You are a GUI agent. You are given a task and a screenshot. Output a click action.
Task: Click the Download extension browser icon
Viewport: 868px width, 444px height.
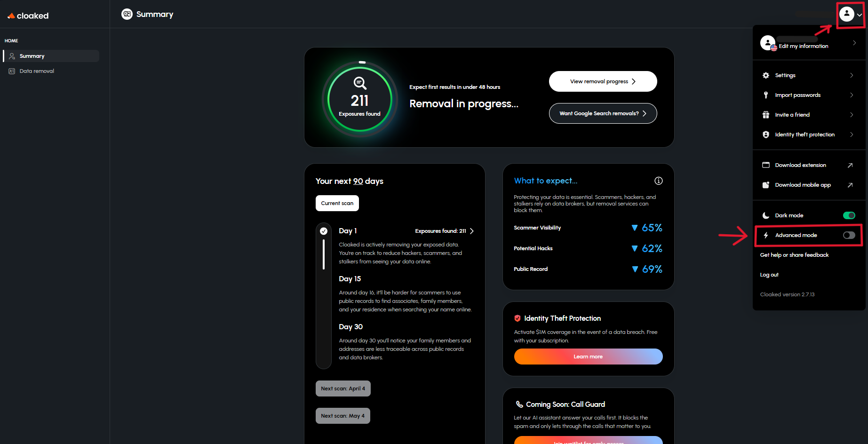pyautogui.click(x=766, y=165)
